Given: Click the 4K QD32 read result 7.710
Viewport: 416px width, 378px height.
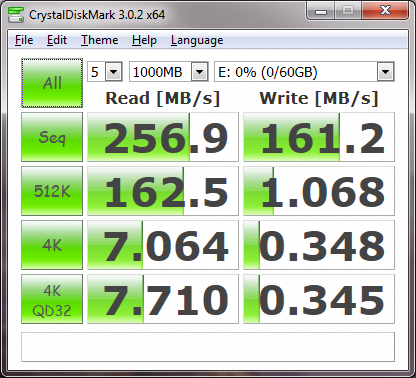Looking at the screenshot, I should (163, 299).
